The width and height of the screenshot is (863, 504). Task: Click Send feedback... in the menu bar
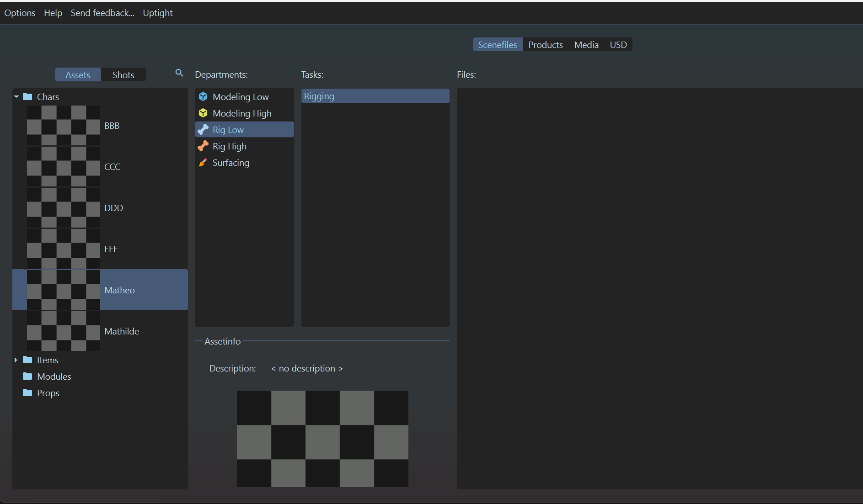[x=102, y=13]
